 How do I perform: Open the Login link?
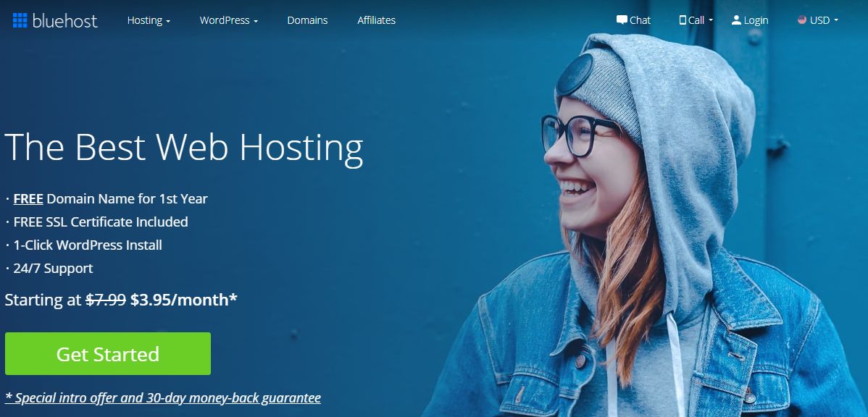pos(749,20)
